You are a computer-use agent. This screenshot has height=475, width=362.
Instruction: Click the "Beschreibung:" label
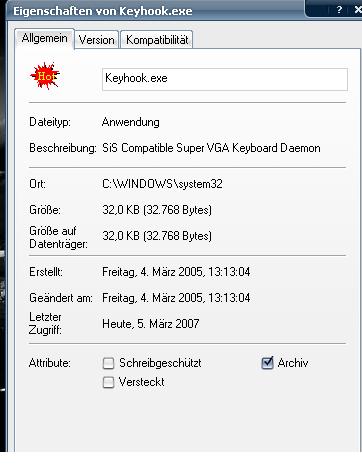click(63, 148)
